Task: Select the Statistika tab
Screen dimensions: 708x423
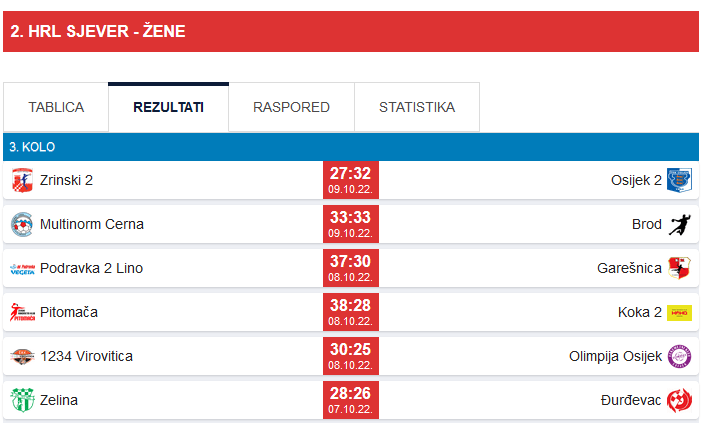Action: tap(417, 107)
